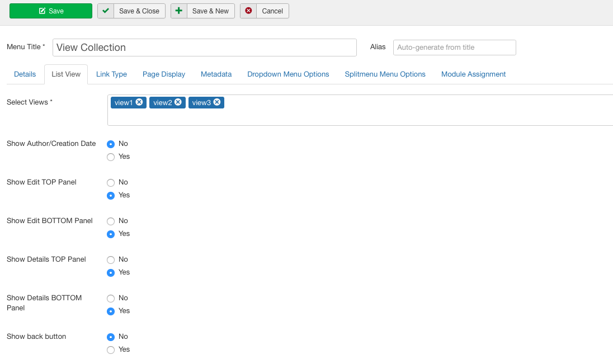Viewport: 613px width, 364px height.
Task: Open Dropdown Menu Options tab
Action: click(288, 74)
